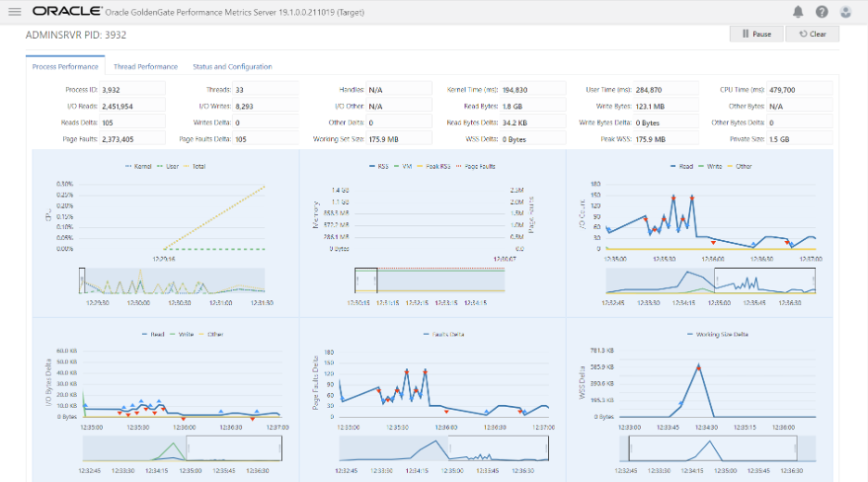
Task: Open the user account menu icon
Action: click(846, 12)
